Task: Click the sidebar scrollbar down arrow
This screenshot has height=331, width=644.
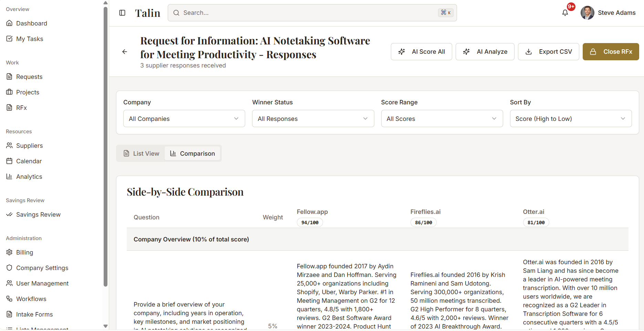Action: (106, 326)
